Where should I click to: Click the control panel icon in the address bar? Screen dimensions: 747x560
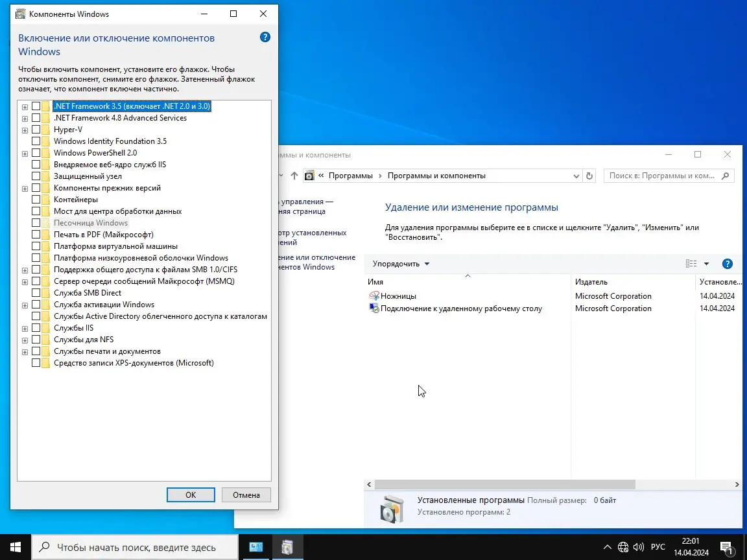pyautogui.click(x=309, y=176)
